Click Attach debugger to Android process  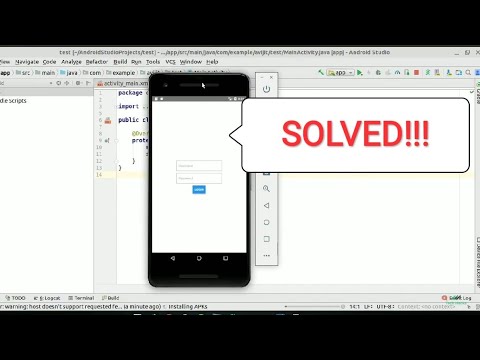(x=407, y=72)
